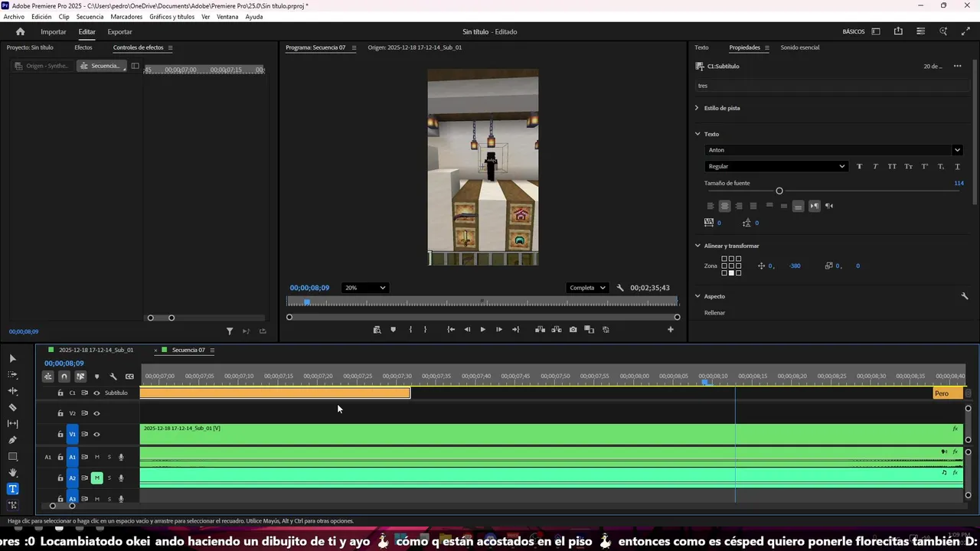The image size is (980, 551).
Task: Switch to the Efectos tab
Action: coord(83,47)
